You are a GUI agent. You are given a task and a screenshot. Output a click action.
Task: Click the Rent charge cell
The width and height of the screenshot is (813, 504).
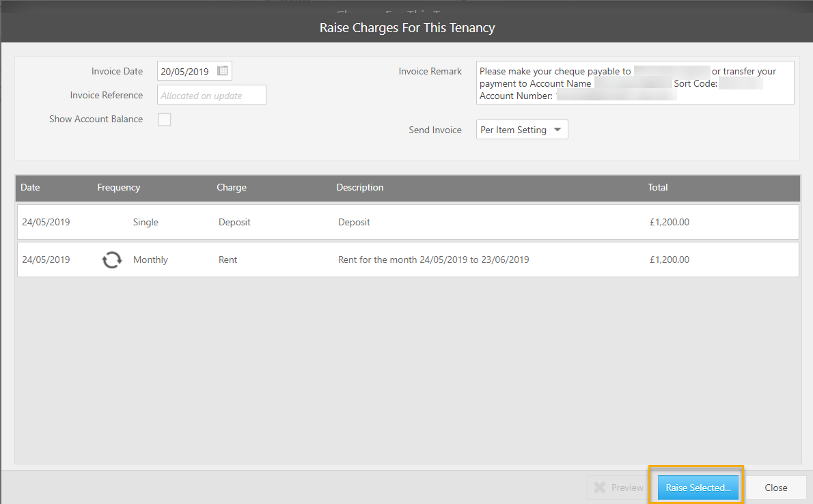(228, 260)
